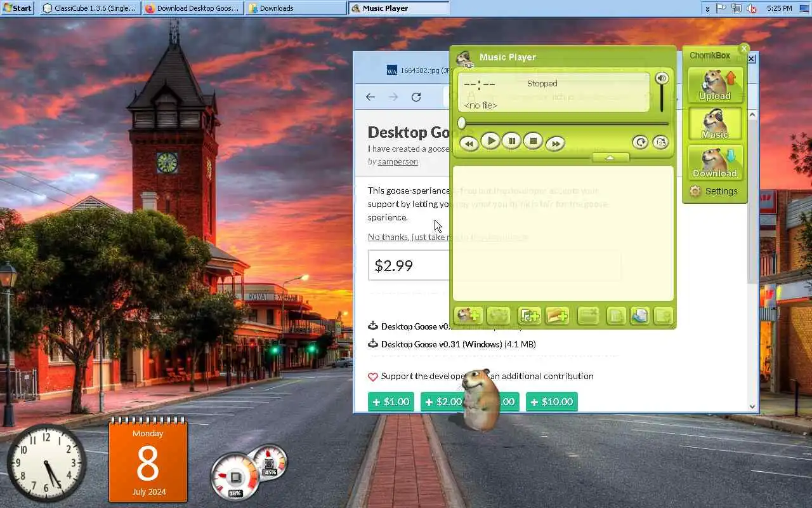Click the blue-arrow documents playlist icon
This screenshot has width=812, height=508.
point(639,316)
